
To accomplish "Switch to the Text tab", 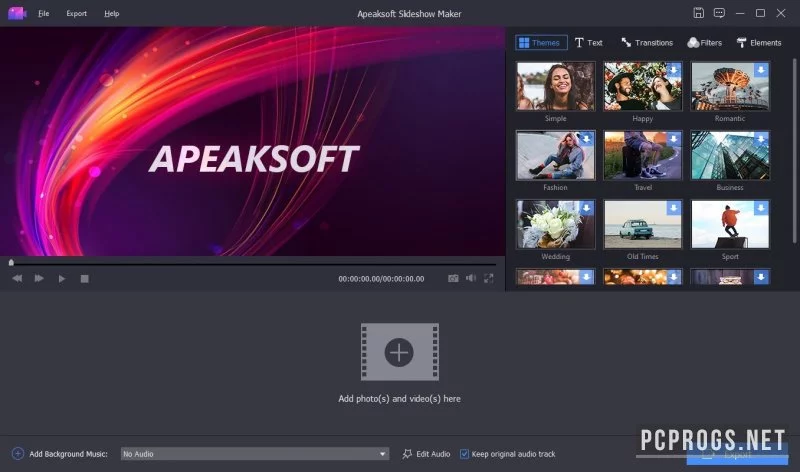I will pyautogui.click(x=588, y=42).
